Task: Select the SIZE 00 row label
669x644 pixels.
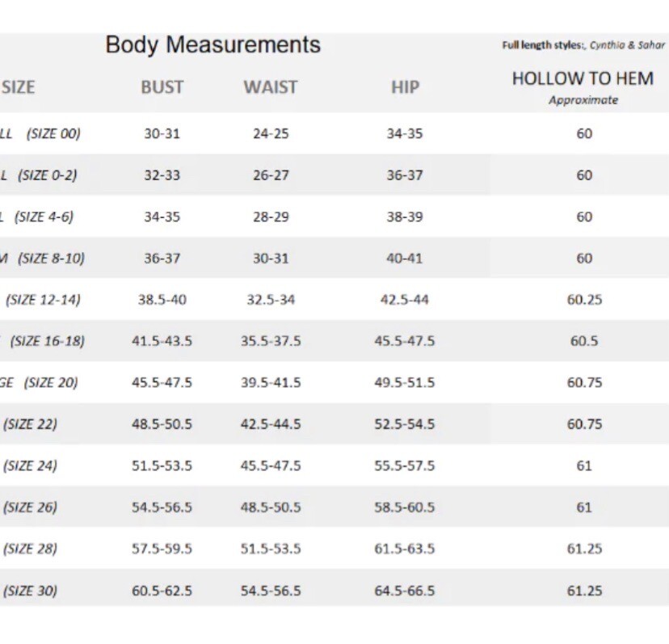Action: click(53, 133)
